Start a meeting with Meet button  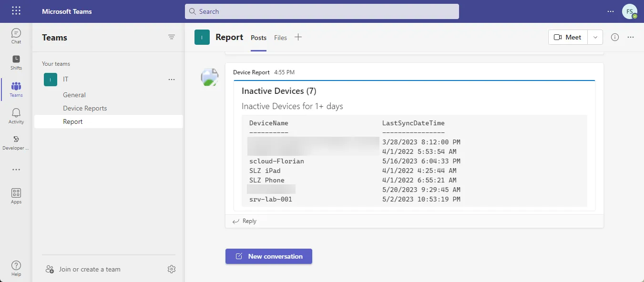coord(568,37)
